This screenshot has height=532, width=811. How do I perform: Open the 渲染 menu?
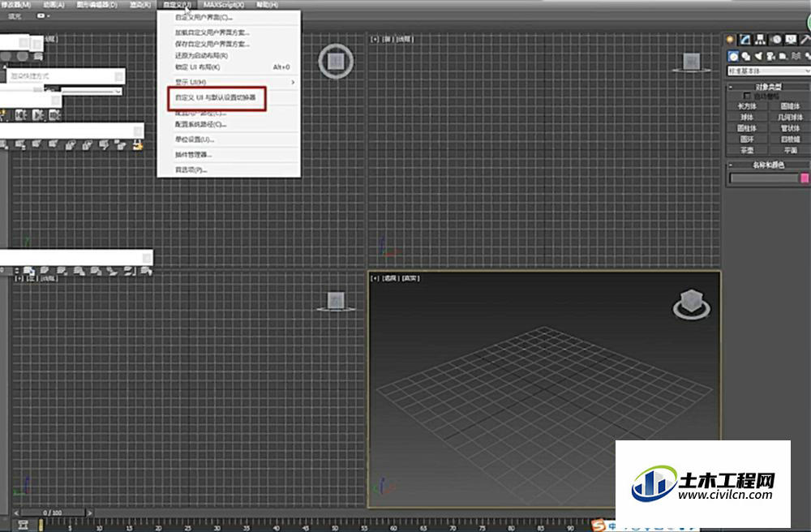click(x=140, y=5)
